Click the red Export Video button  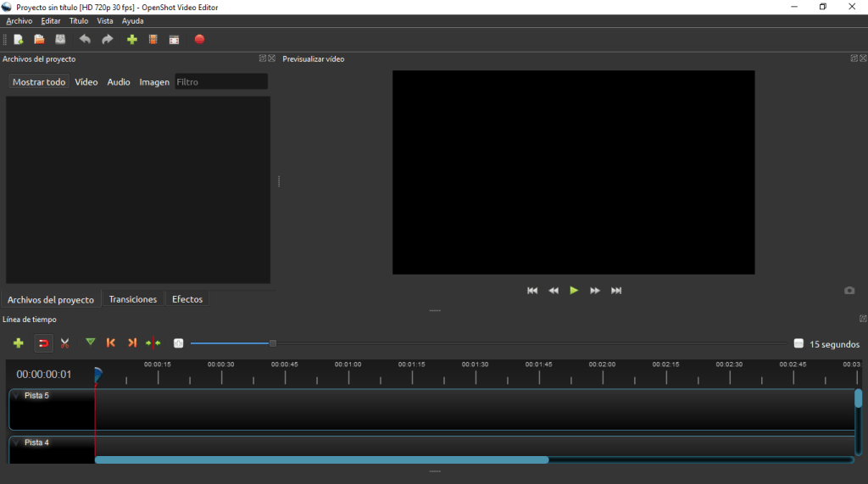(199, 39)
